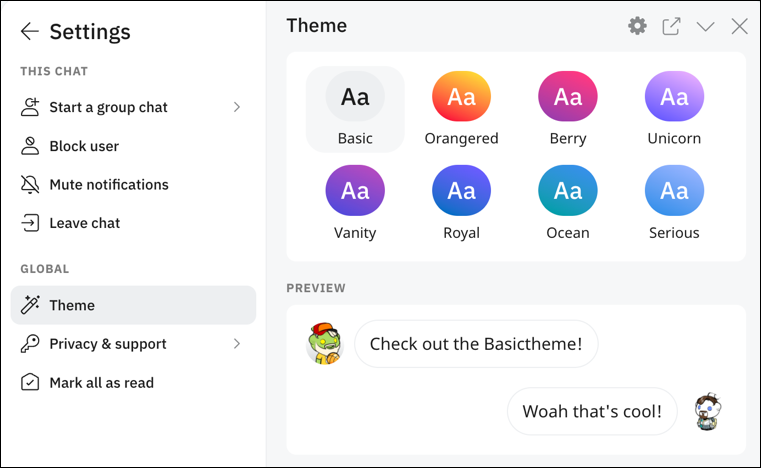Switch to the Unicorn theme
761x468 pixels.
click(x=674, y=97)
